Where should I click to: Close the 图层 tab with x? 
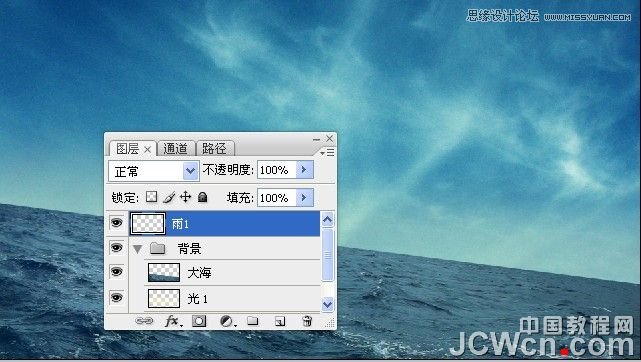147,150
